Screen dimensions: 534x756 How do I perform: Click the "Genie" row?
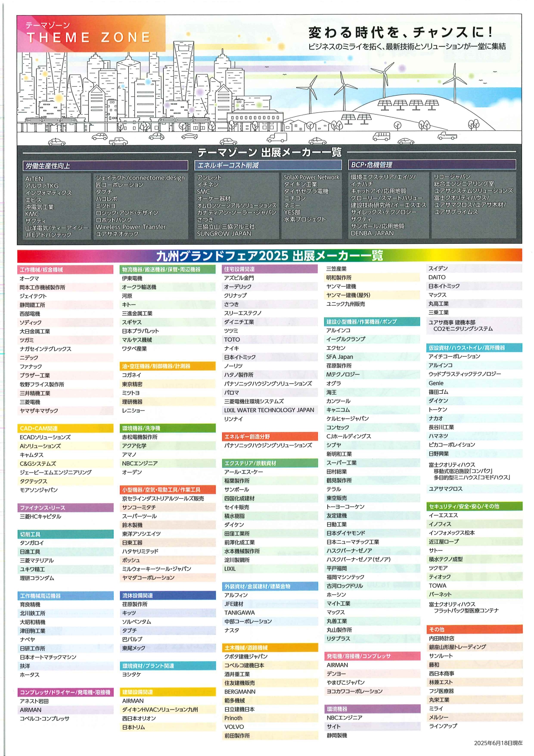tap(475, 383)
